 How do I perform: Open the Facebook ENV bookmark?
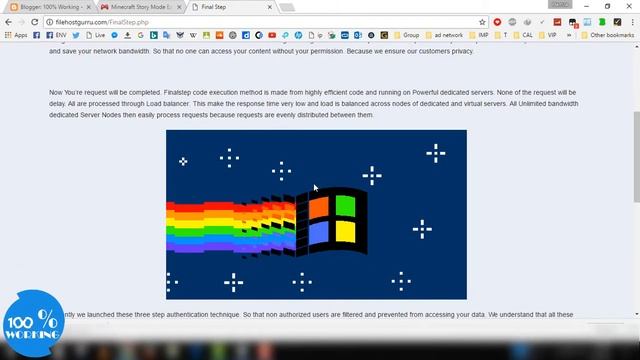pos(56,36)
